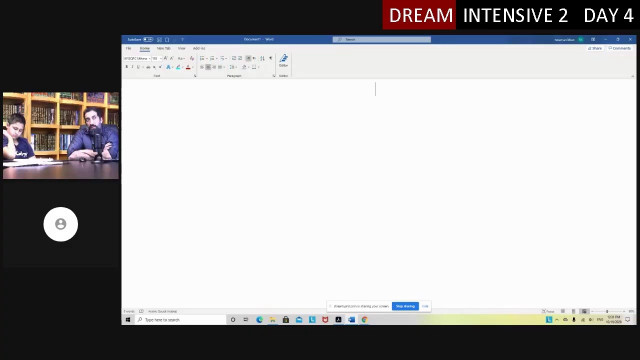This screenshot has width=640, height=360.
Task: Switch to the View ribbon tab
Action: pyautogui.click(x=182, y=48)
